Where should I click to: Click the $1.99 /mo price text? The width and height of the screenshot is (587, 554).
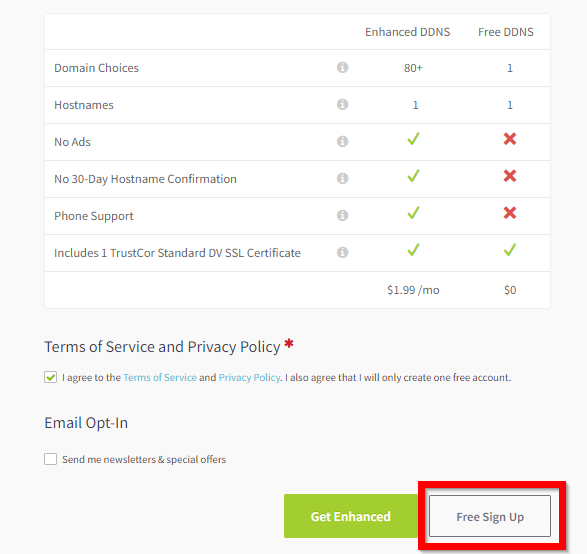[413, 290]
